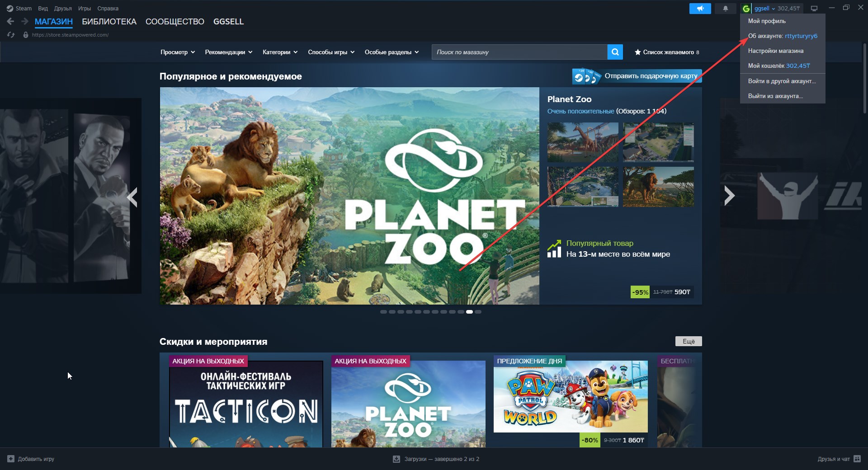Viewport: 868px width, 470px height.
Task: Click the green chart Популярный товар icon
Action: (x=554, y=249)
